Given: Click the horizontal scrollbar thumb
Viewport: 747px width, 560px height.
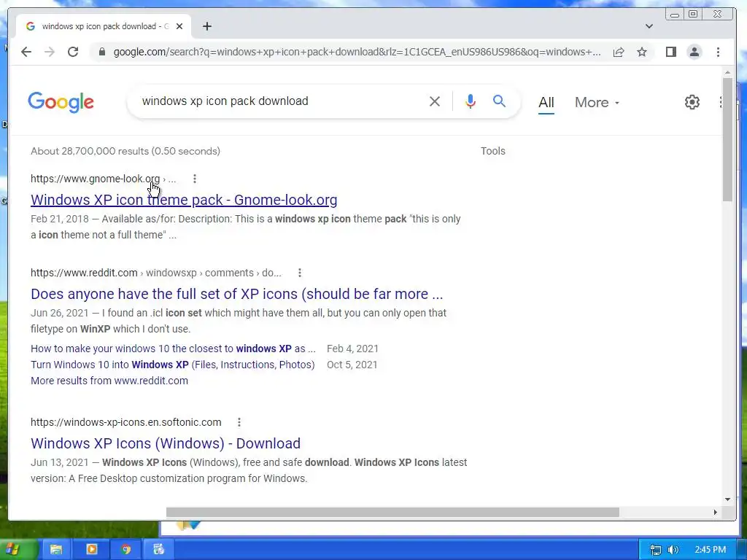Looking at the screenshot, I should click(392, 513).
